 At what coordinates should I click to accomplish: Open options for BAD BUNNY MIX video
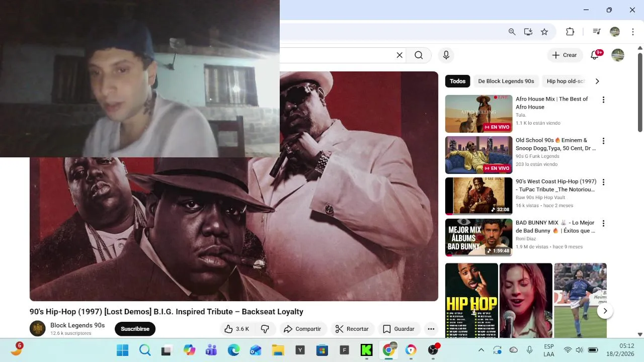pos(603,223)
